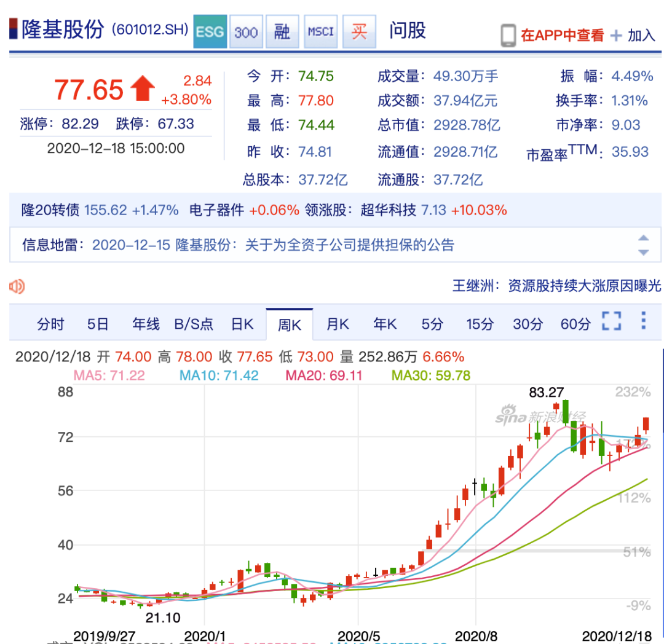Switch to 分时 chart tab
664x644 pixels.
pos(50,324)
